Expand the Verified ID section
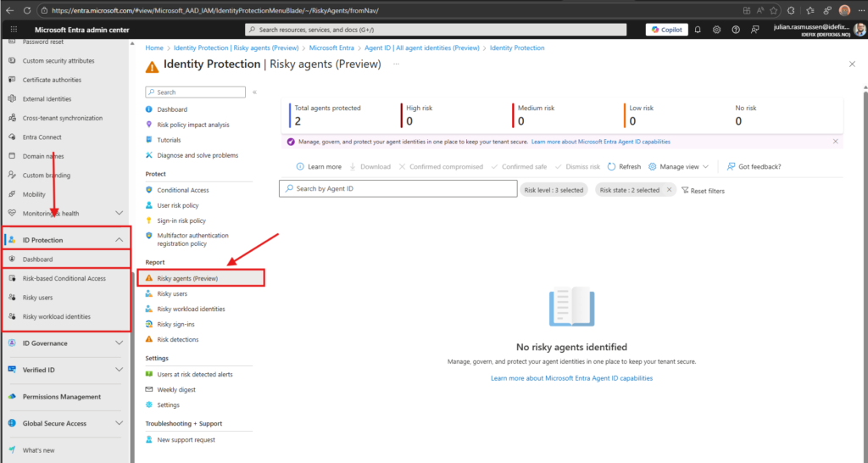Viewport: 868px width, 463px height. coord(119,370)
